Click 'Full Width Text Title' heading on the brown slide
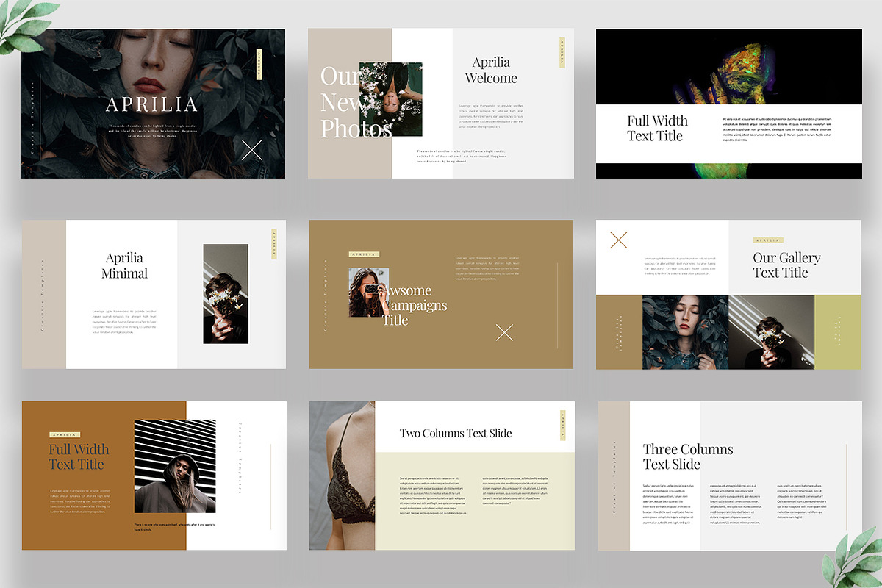 [79, 456]
